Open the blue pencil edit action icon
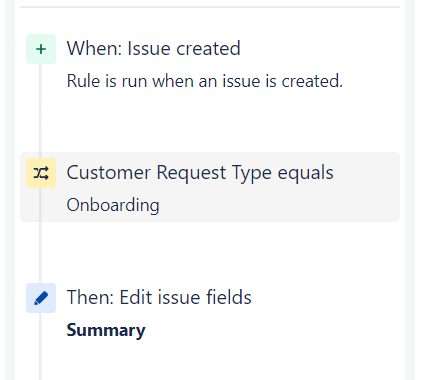Image resolution: width=432 pixels, height=380 pixels. (41, 298)
